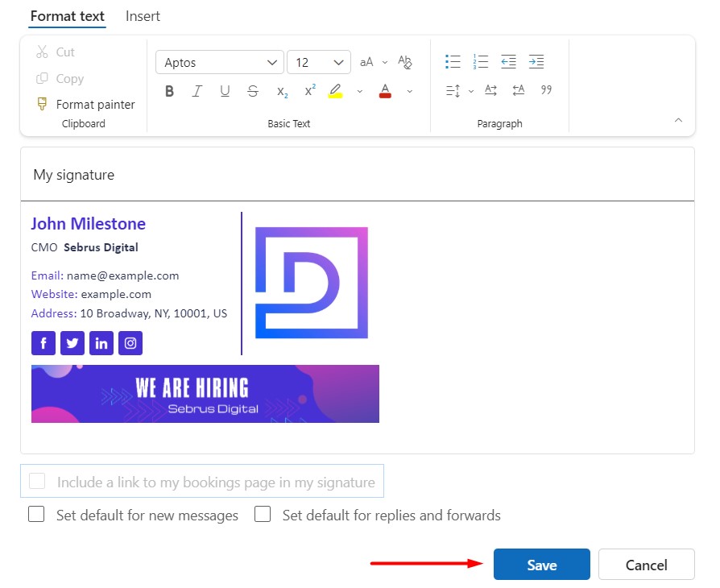Insert a numbered list
The image size is (720, 588).
pyautogui.click(x=480, y=61)
